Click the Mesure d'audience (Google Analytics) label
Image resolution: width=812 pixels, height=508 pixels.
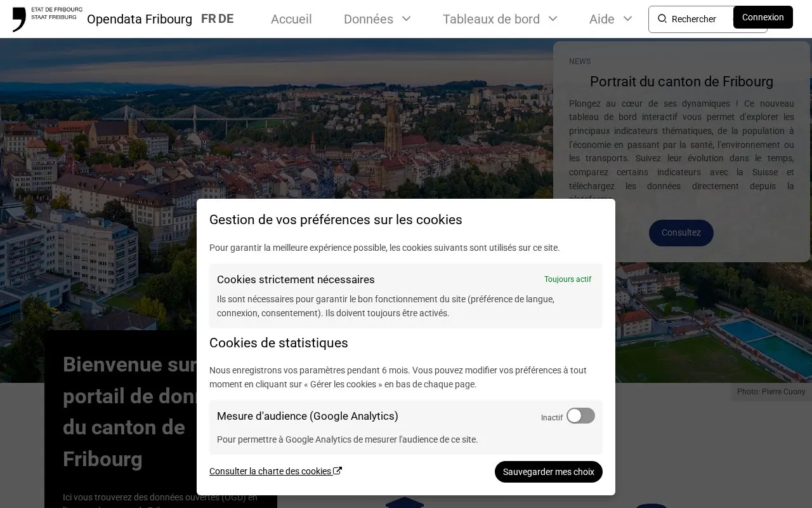[308, 416]
